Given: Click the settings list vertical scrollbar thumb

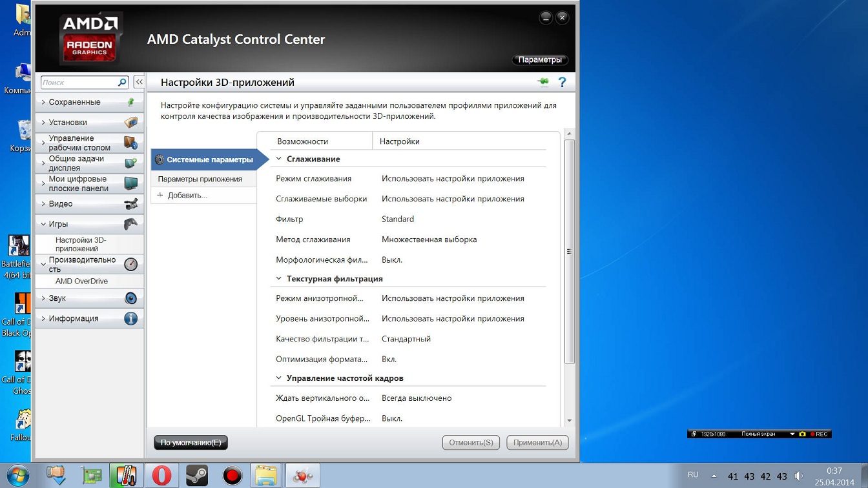Looking at the screenshot, I should (569, 252).
